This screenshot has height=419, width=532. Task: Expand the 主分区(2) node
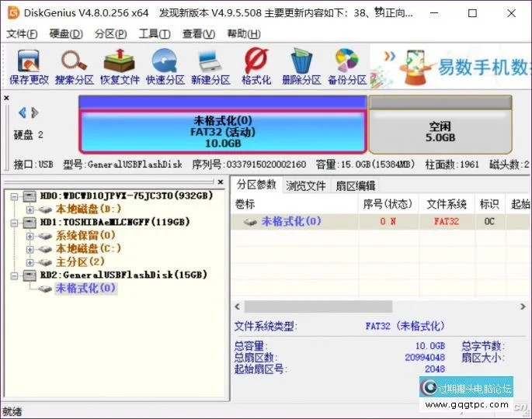(30, 262)
